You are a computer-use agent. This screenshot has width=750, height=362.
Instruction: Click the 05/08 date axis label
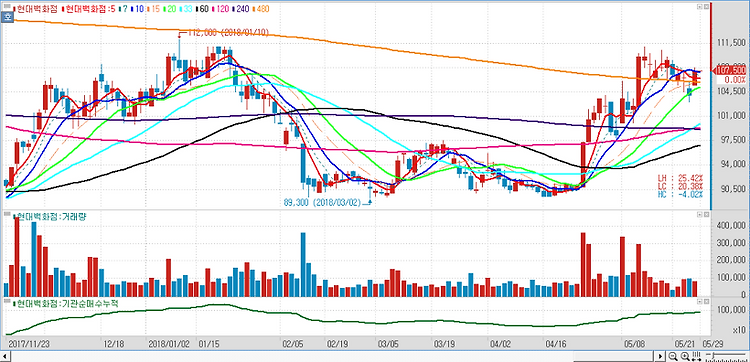tap(634, 343)
